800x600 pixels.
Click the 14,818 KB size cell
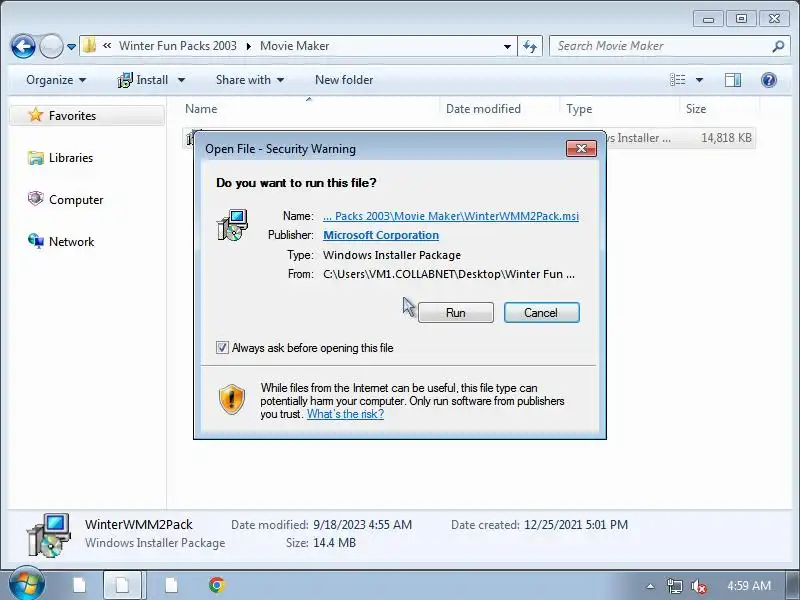(726, 138)
